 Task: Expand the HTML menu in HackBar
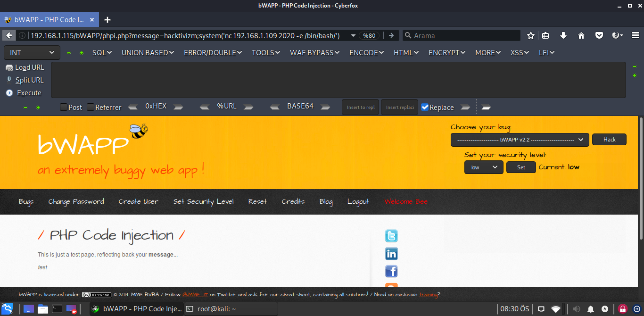406,53
